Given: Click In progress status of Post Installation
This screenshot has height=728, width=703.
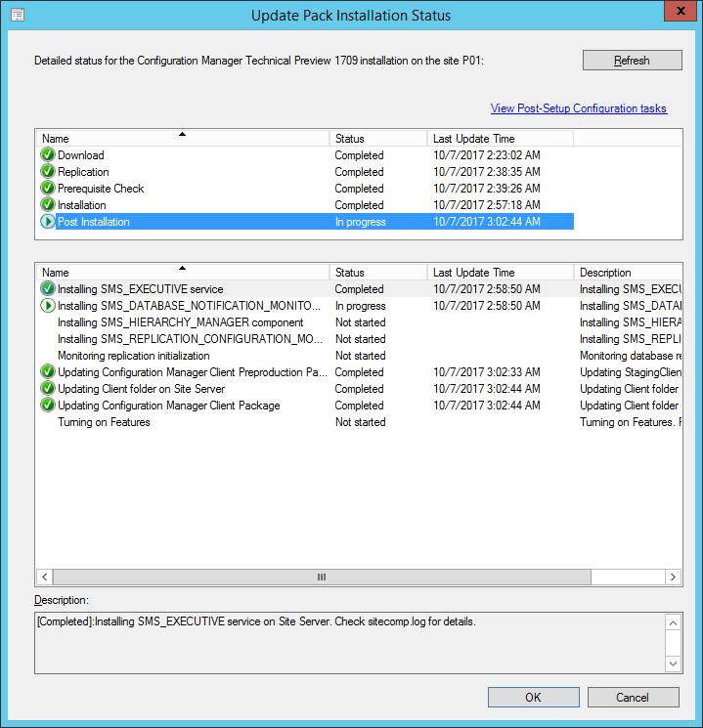Looking at the screenshot, I should pyautogui.click(x=361, y=222).
